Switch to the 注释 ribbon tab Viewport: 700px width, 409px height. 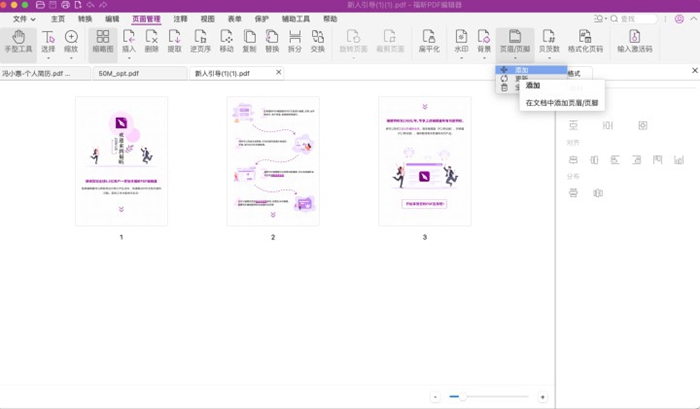[x=180, y=18]
